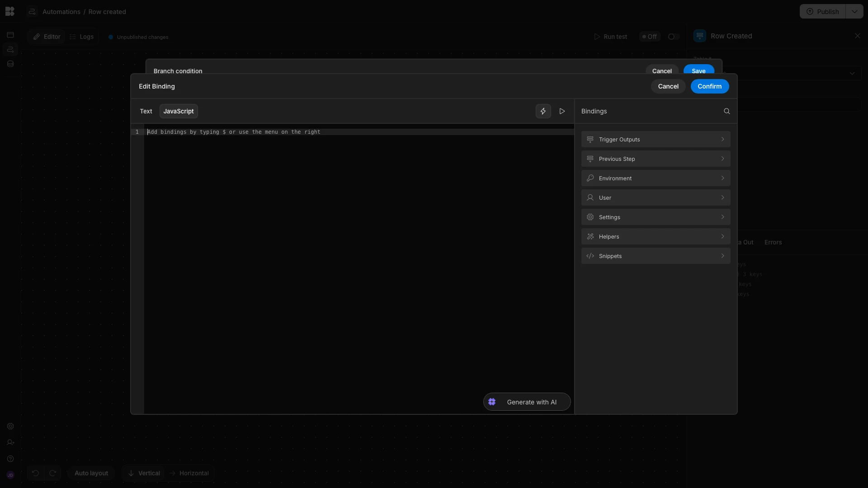
Task: Click the lightning bolt live-eval icon
Action: pyautogui.click(x=543, y=111)
